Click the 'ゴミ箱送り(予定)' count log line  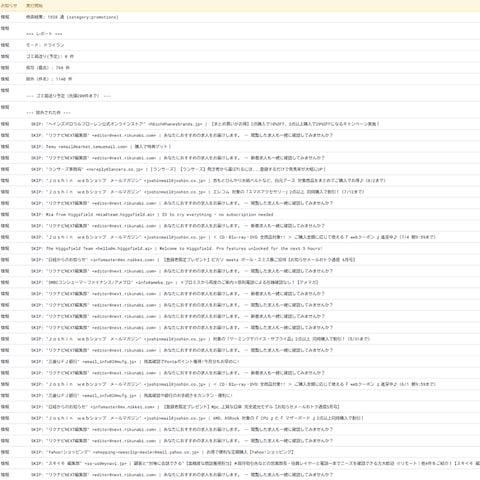tap(240, 56)
